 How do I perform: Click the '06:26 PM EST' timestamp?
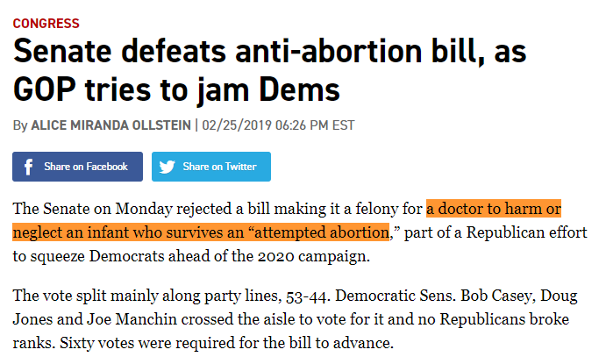[x=315, y=125]
